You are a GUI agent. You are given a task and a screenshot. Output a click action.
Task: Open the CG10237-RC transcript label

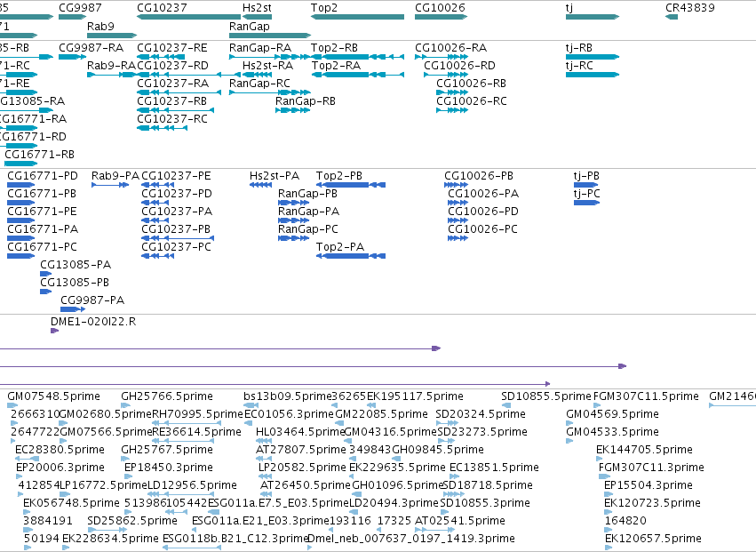172,119
